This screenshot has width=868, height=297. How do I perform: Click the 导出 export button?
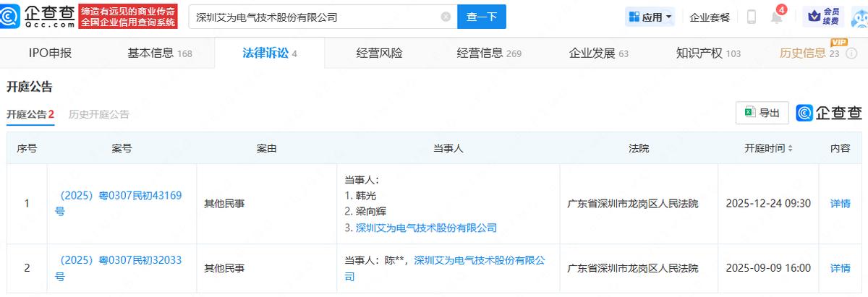762,113
